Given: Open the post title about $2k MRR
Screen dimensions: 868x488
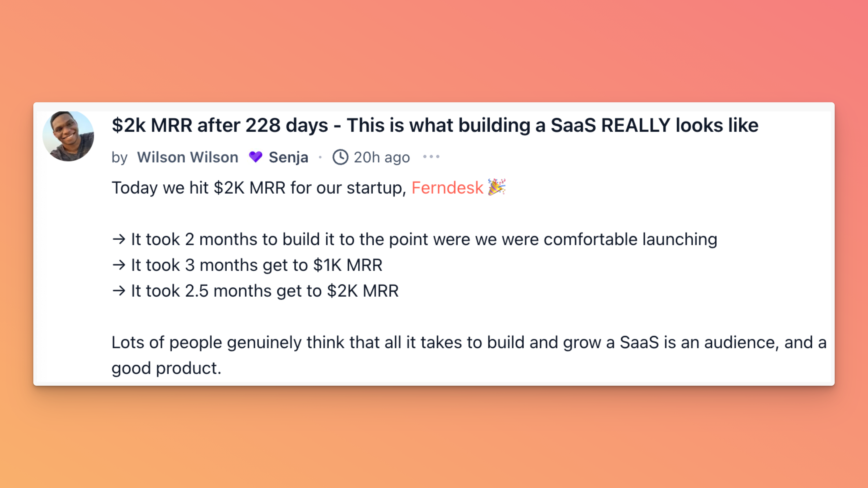Looking at the screenshot, I should coord(435,125).
